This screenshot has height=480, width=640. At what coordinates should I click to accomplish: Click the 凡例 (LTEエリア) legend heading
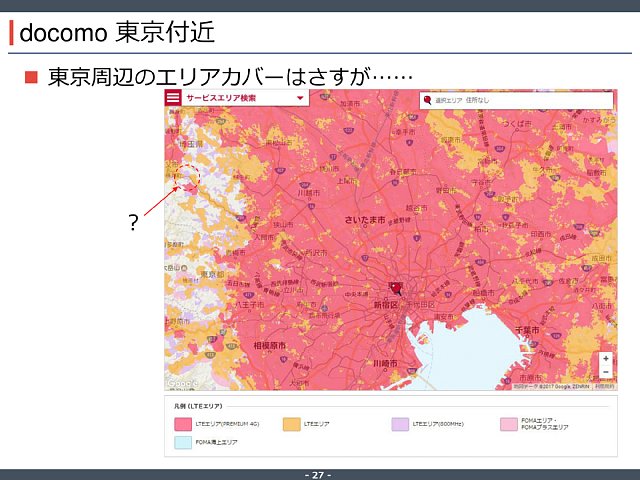coord(198,406)
